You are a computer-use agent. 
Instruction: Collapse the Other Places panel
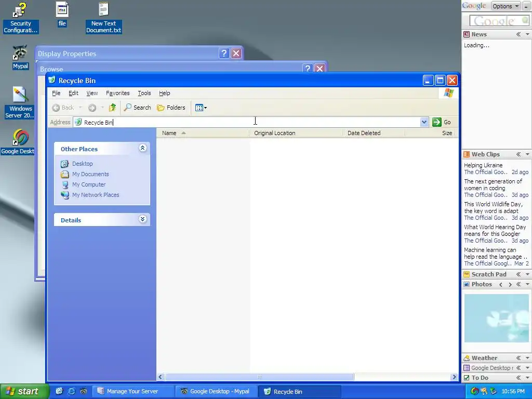[143, 148]
